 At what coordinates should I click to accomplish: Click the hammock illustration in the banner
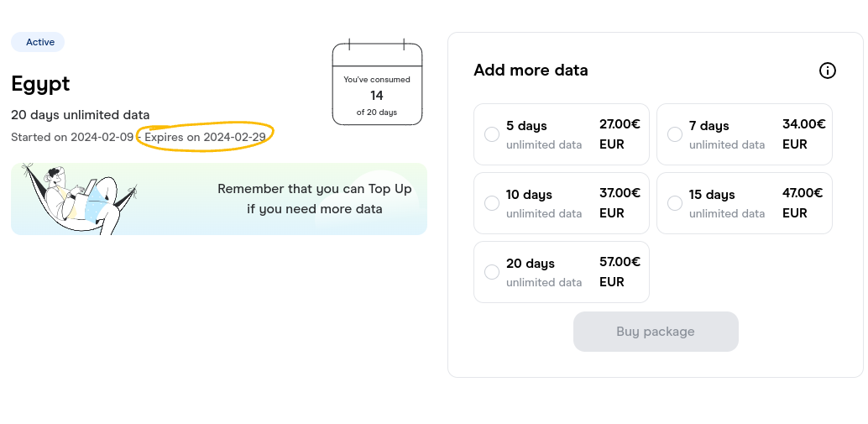click(x=79, y=199)
